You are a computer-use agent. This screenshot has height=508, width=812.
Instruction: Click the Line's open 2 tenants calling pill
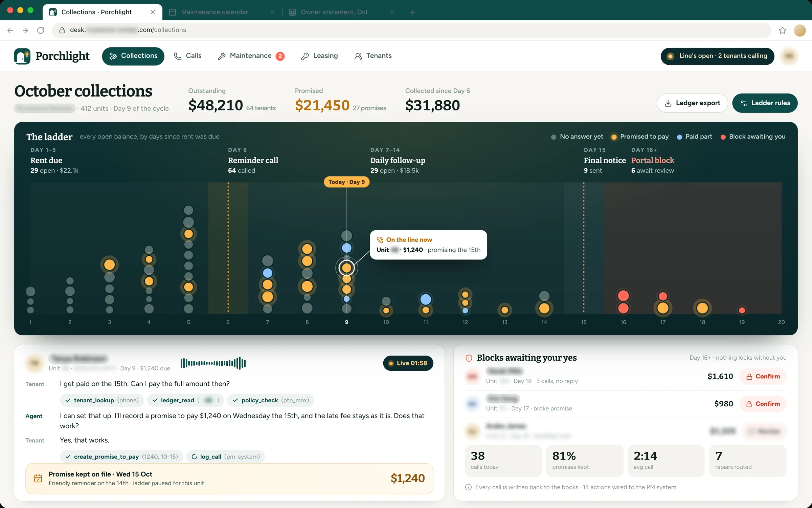(x=717, y=56)
